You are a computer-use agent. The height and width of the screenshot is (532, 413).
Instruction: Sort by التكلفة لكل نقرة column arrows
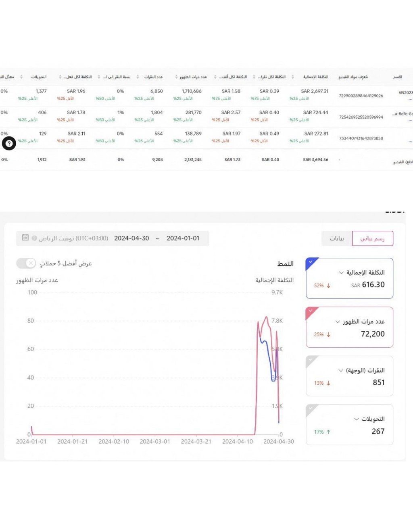(x=254, y=77)
